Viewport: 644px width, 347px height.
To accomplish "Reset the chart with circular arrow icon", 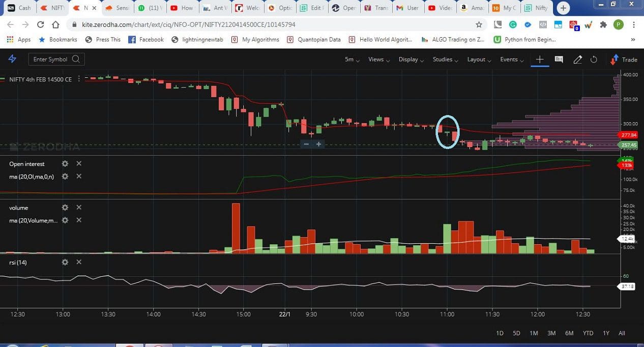I will (x=594, y=60).
